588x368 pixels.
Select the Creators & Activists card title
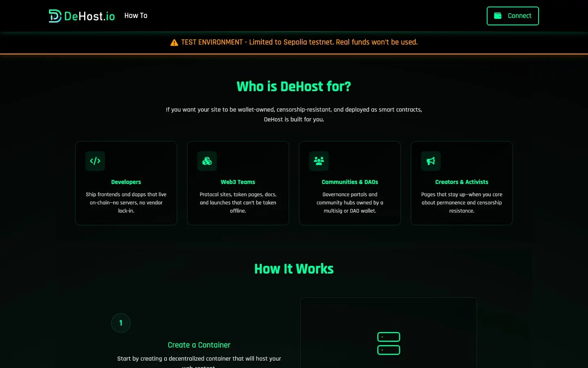click(x=462, y=182)
